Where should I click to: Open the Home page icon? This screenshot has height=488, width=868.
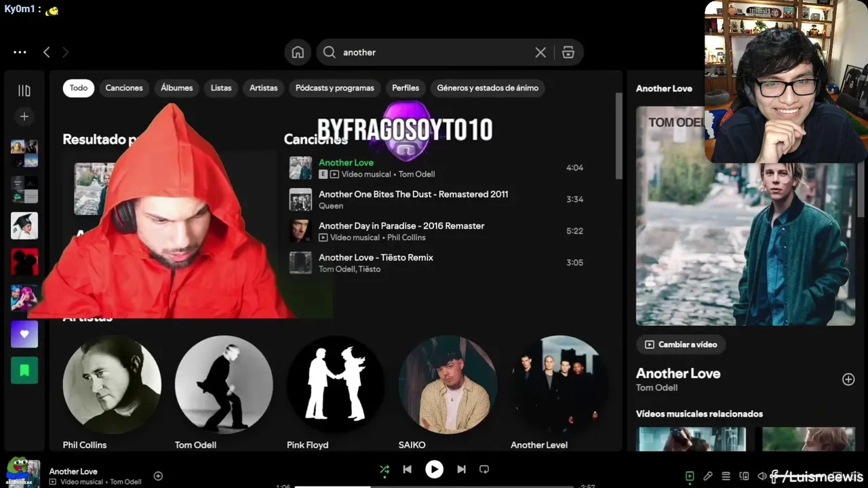298,52
